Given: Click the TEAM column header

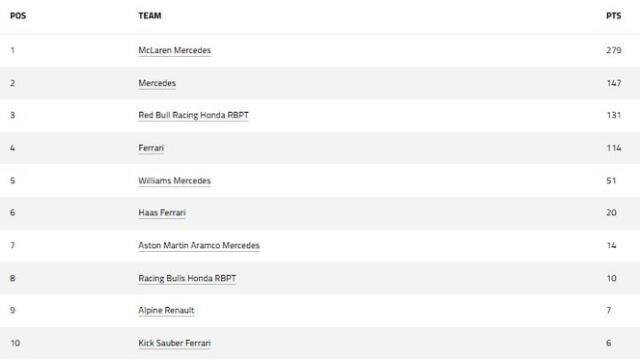Looking at the screenshot, I should [x=150, y=16].
